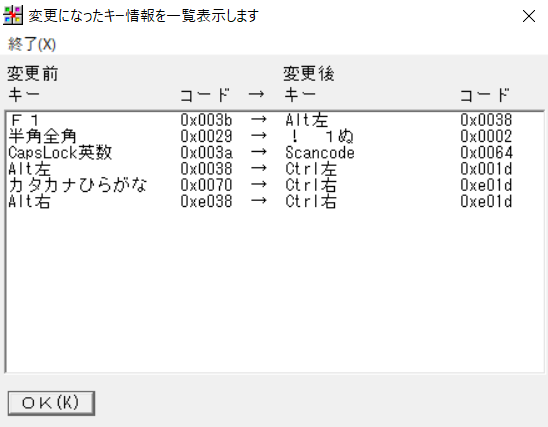Click the 変更後 column heading

tap(309, 74)
